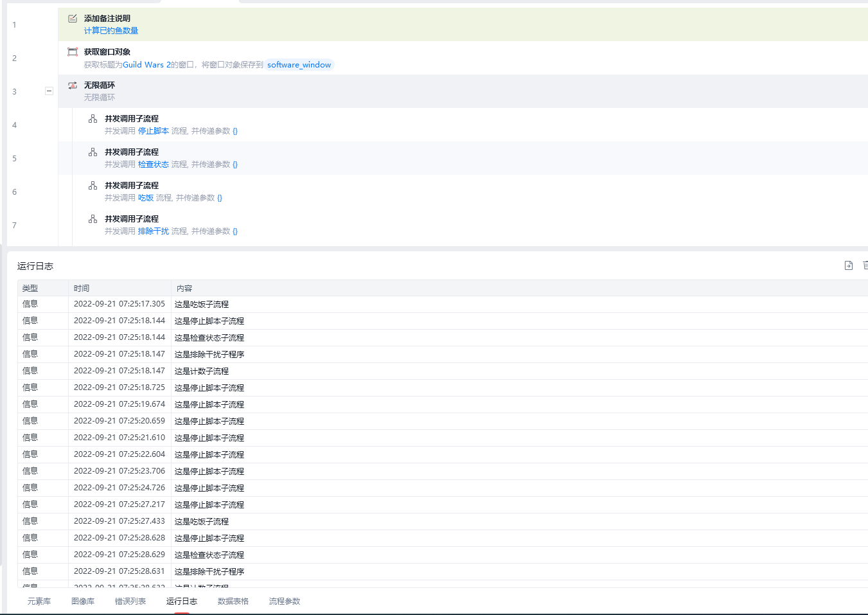This screenshot has width=868, height=615.
Task: Select the 运行日志 tab
Action: pos(182,602)
